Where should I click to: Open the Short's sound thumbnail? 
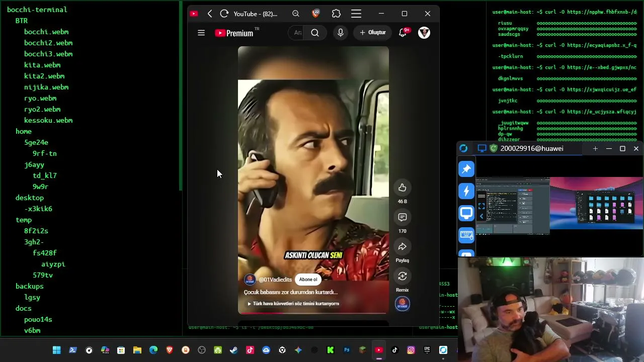coord(403,304)
